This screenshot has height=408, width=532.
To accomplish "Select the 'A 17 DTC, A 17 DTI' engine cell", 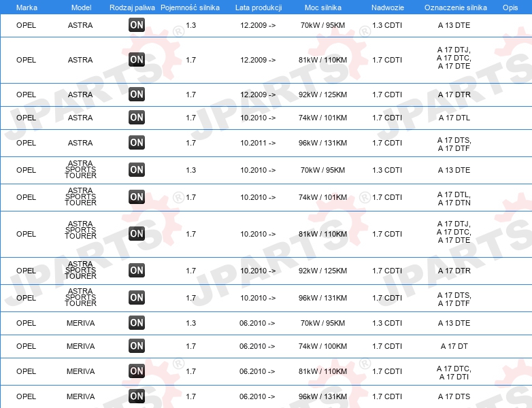I will (x=454, y=373).
